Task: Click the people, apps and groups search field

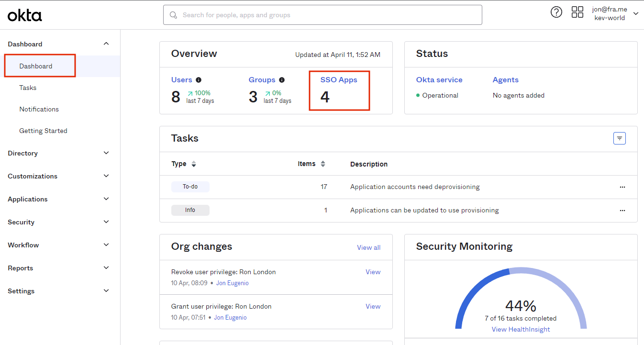Action: tap(322, 15)
